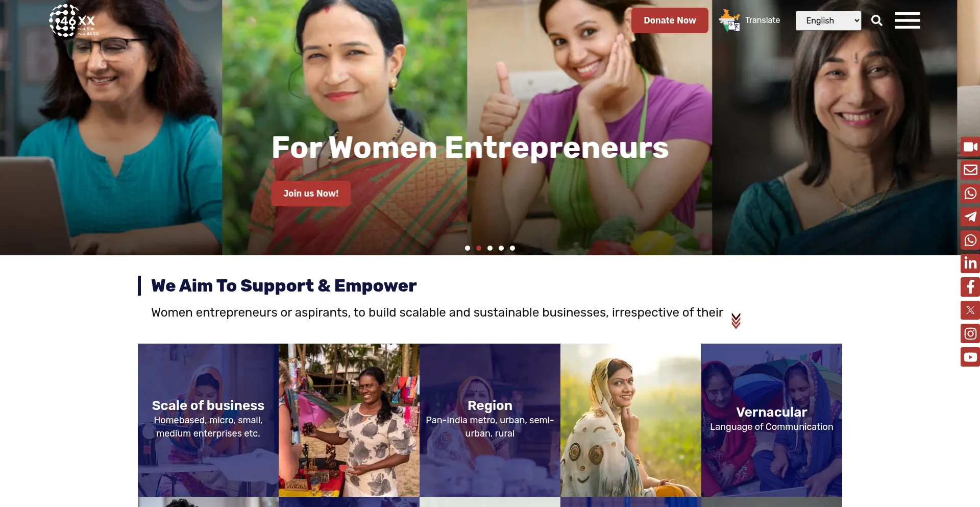This screenshot has height=507, width=980.
Task: Click the Donate Now button
Action: click(670, 20)
